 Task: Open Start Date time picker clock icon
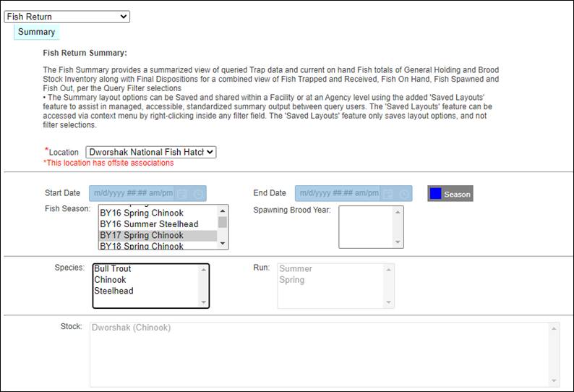pyautogui.click(x=198, y=194)
